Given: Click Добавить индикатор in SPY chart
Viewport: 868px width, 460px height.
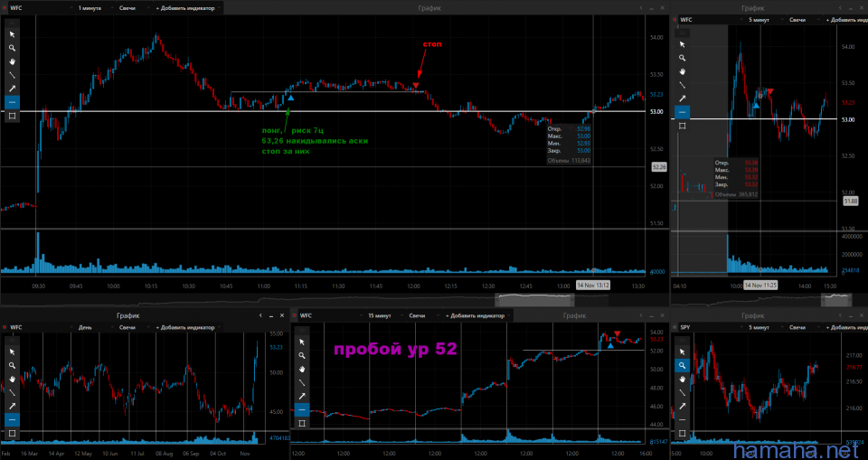Looking at the screenshot, I should [x=846, y=327].
